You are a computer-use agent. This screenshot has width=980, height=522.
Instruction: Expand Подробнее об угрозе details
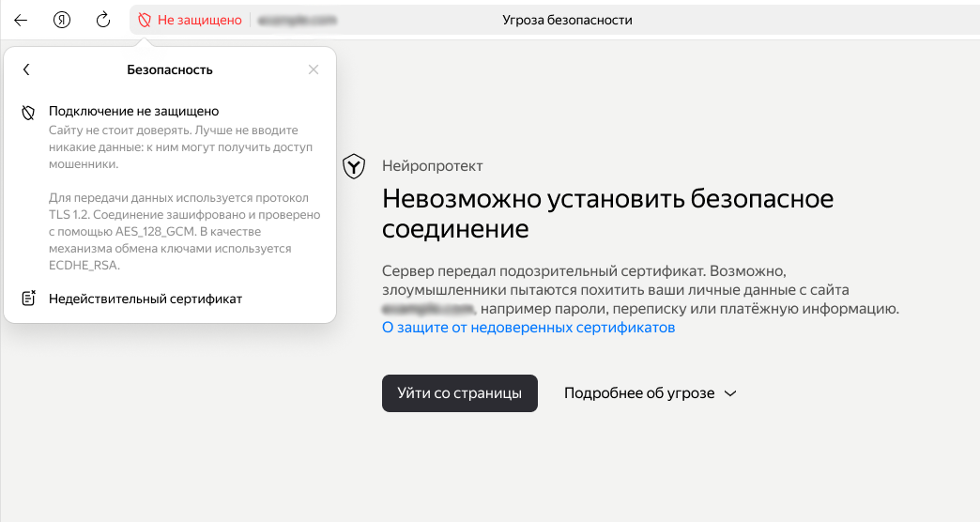click(639, 393)
